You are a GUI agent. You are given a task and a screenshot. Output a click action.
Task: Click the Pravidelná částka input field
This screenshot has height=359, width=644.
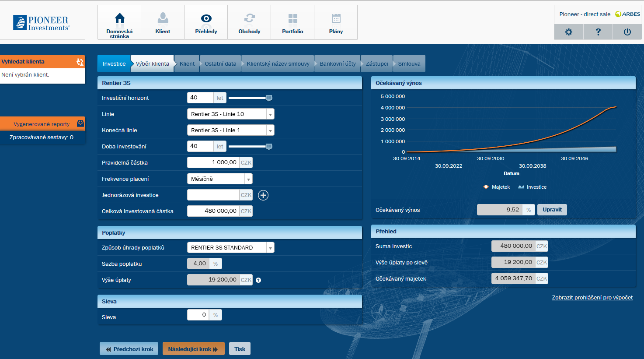[213, 162]
